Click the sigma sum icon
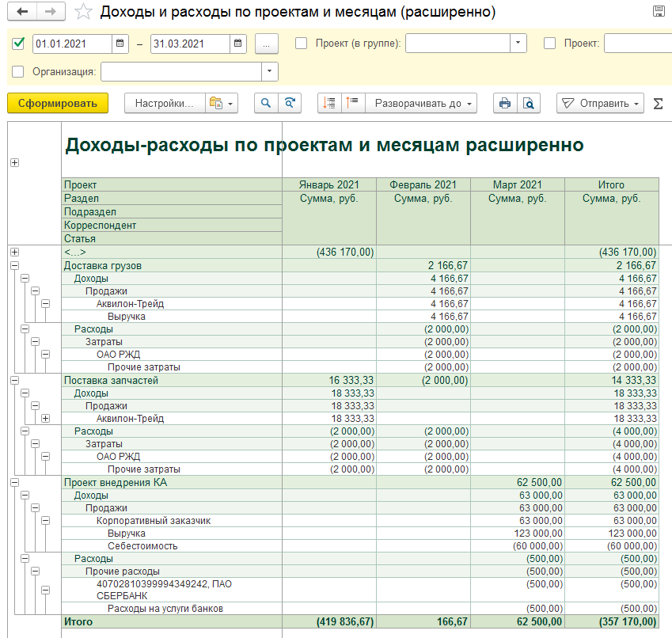This screenshot has height=638, width=672. tap(659, 104)
